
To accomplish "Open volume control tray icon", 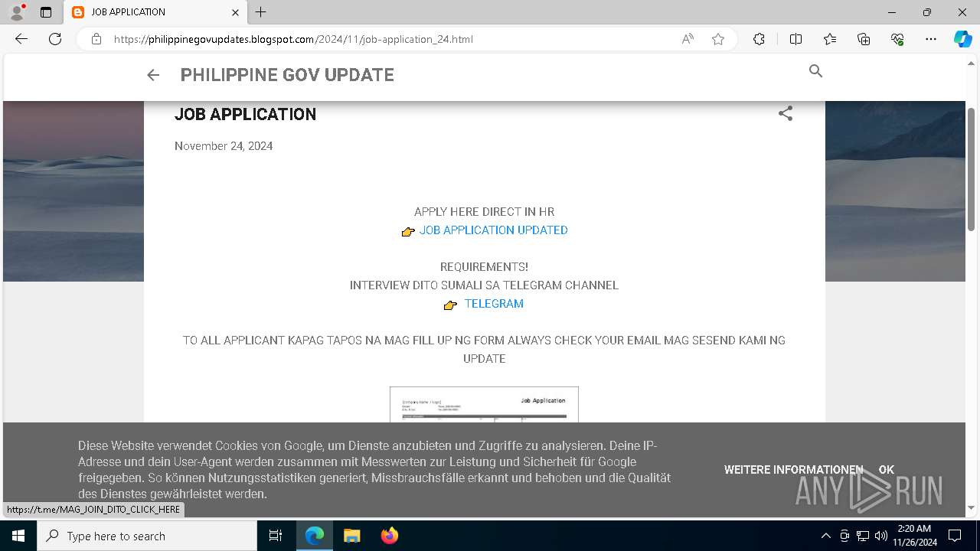I will [880, 536].
